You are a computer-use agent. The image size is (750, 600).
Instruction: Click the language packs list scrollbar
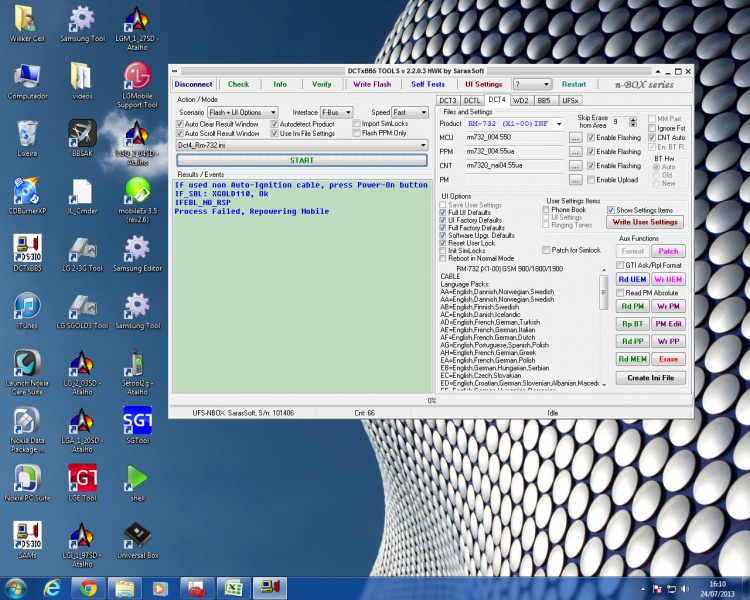point(603,326)
